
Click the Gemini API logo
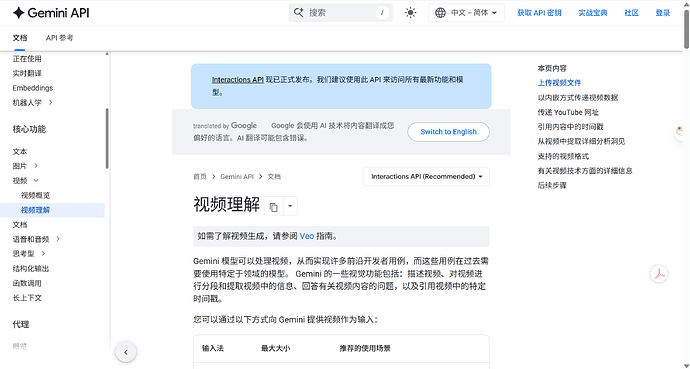[51, 13]
